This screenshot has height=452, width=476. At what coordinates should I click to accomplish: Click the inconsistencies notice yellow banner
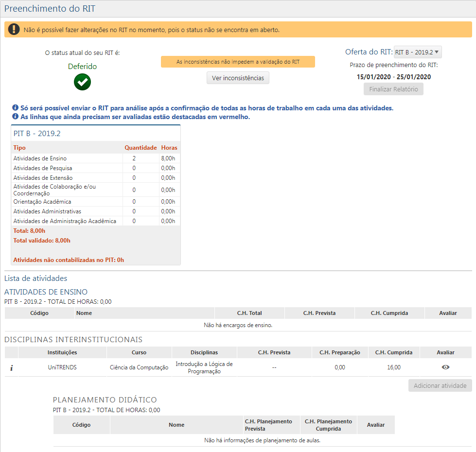click(238, 62)
